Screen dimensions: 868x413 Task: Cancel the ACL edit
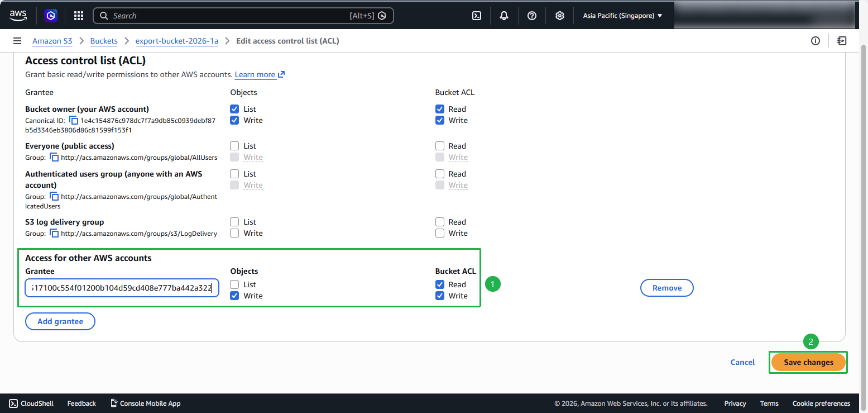pyautogui.click(x=742, y=362)
